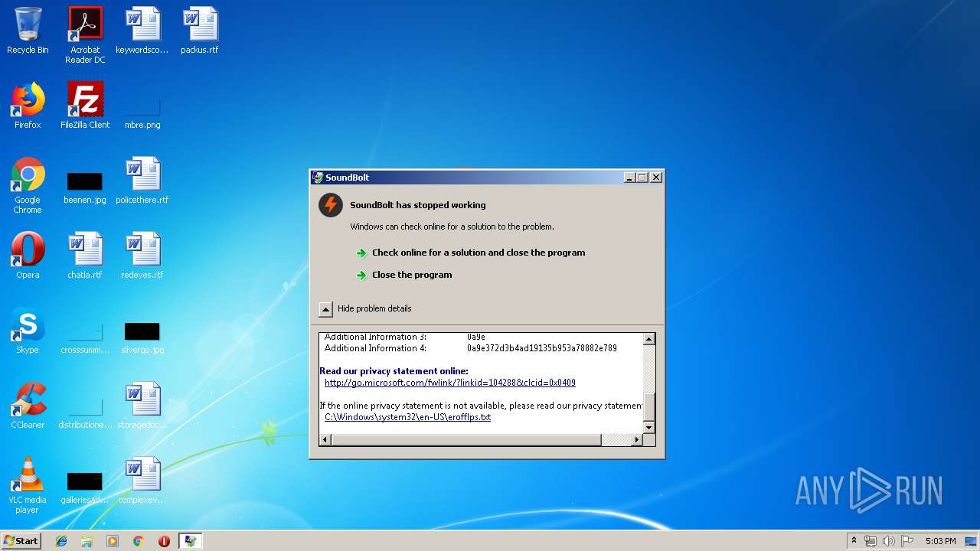
Task: Click details scrollbar down arrow
Action: point(649,427)
